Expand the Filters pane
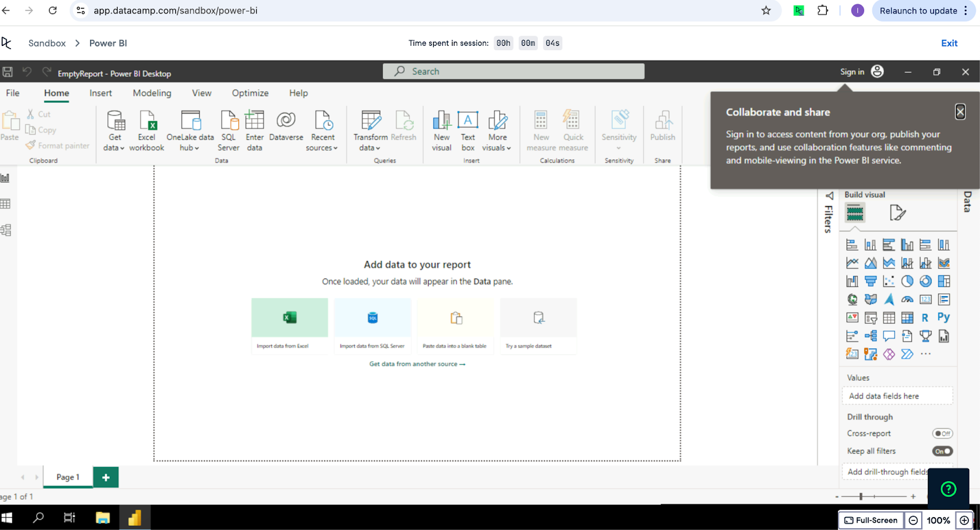 pyautogui.click(x=829, y=212)
